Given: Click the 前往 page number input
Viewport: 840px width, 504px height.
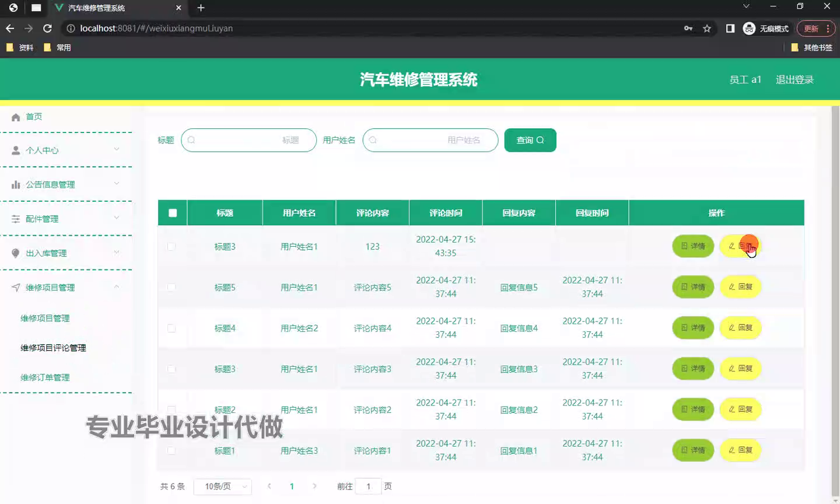Looking at the screenshot, I should click(x=369, y=487).
